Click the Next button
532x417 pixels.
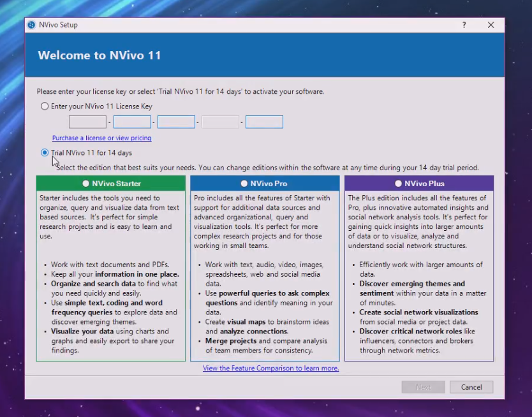[x=423, y=387]
